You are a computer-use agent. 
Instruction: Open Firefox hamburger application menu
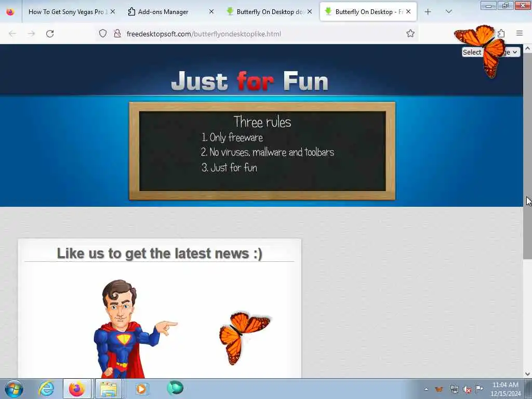point(520,33)
